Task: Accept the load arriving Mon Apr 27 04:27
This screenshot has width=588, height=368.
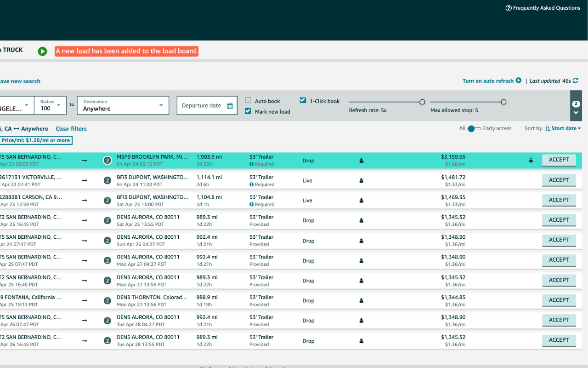Action: (x=559, y=260)
